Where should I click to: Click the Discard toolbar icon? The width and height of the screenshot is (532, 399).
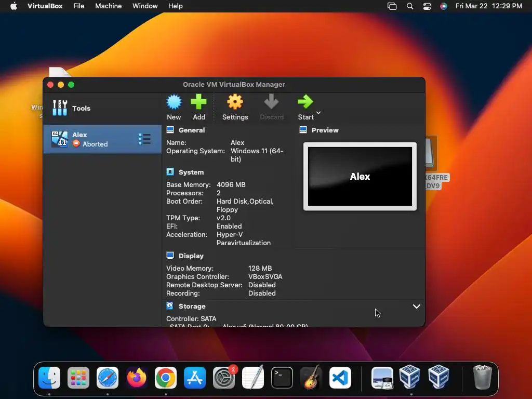click(271, 102)
